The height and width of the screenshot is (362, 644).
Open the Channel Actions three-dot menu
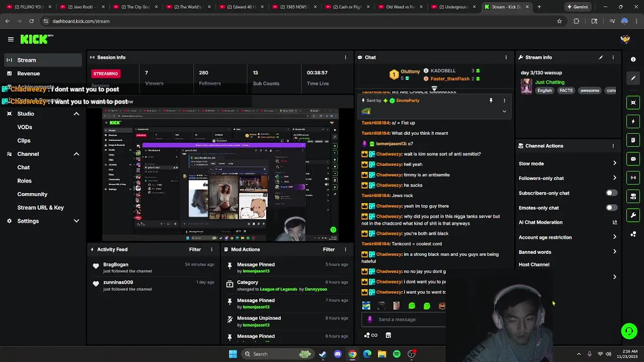click(x=613, y=146)
